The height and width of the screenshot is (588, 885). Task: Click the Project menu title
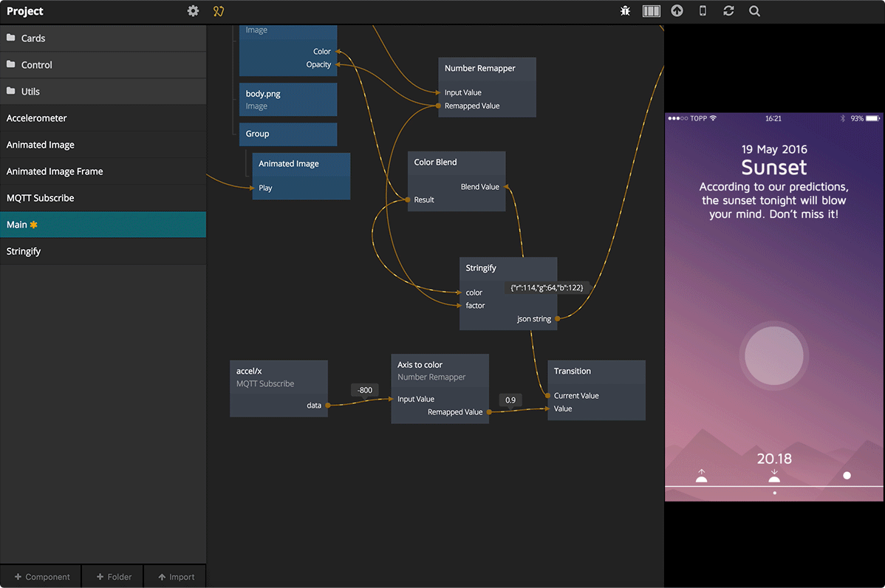[25, 11]
